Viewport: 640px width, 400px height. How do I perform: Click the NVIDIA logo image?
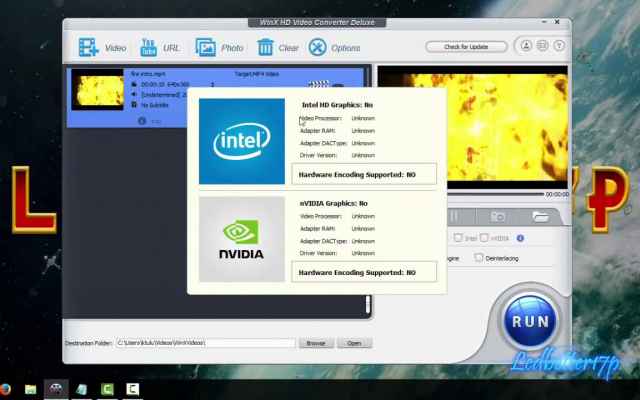[x=242, y=239]
